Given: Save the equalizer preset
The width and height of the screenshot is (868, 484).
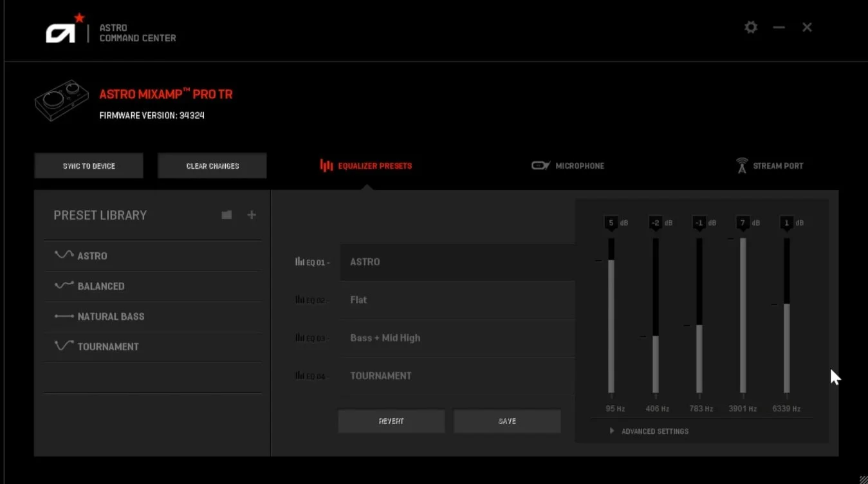Looking at the screenshot, I should click(507, 421).
